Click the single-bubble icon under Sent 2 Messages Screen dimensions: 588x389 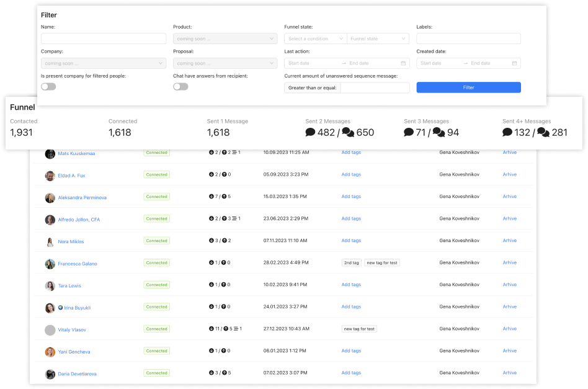tap(311, 132)
